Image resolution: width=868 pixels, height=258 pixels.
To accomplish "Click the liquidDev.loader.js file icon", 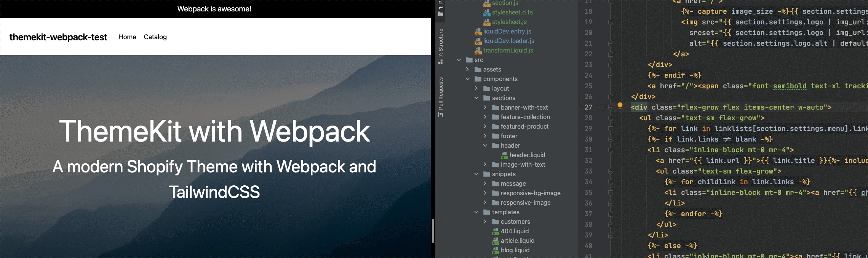I will [x=478, y=41].
